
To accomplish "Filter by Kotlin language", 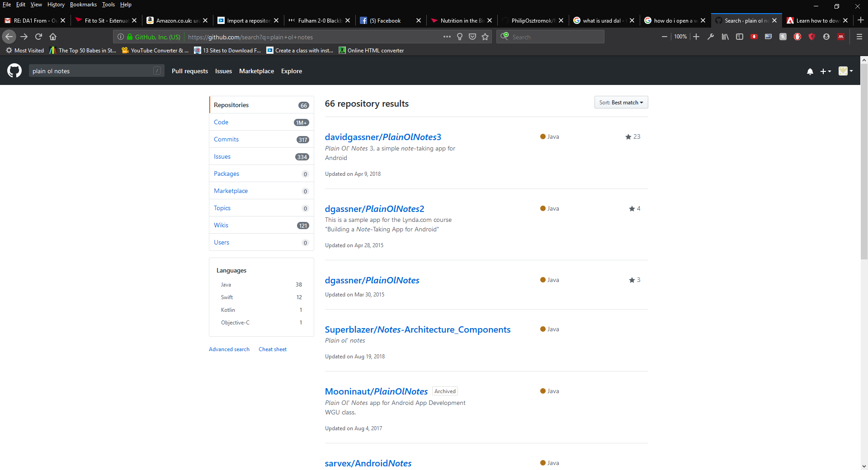I will pyautogui.click(x=261, y=310).
